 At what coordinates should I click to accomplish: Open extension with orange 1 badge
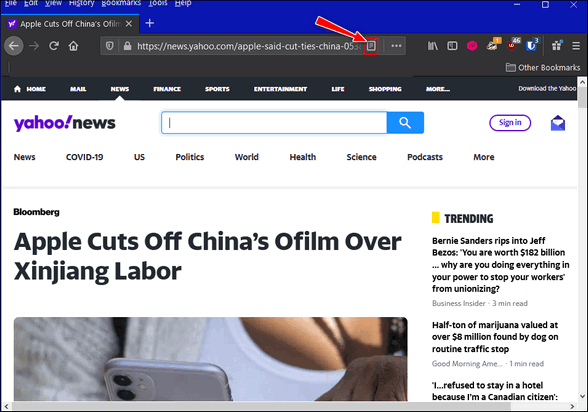[492, 45]
